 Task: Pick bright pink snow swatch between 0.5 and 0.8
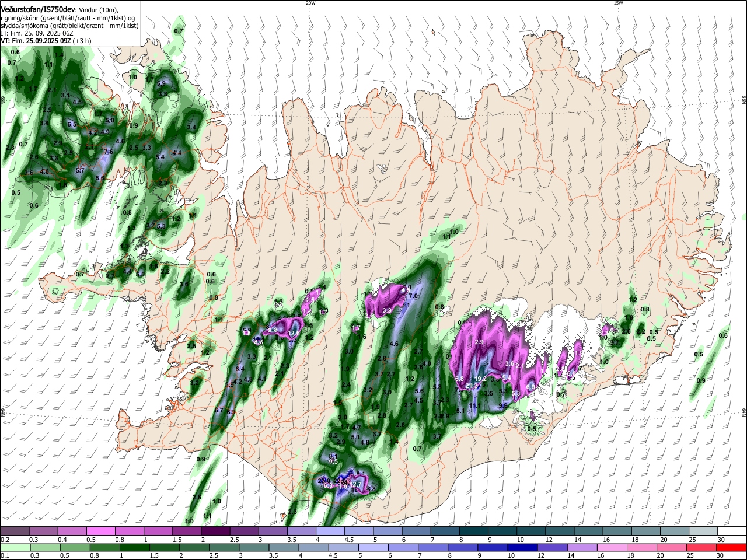coord(101,531)
